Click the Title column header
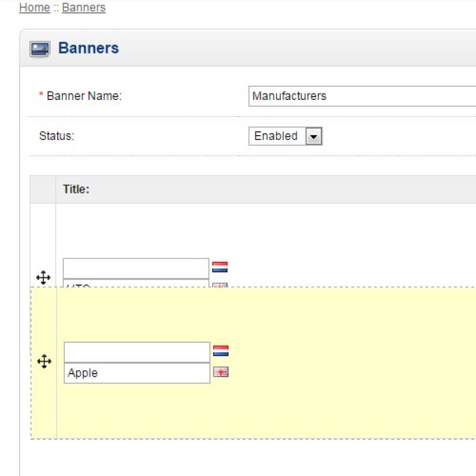Screen dimensions: 476x476 pos(76,189)
